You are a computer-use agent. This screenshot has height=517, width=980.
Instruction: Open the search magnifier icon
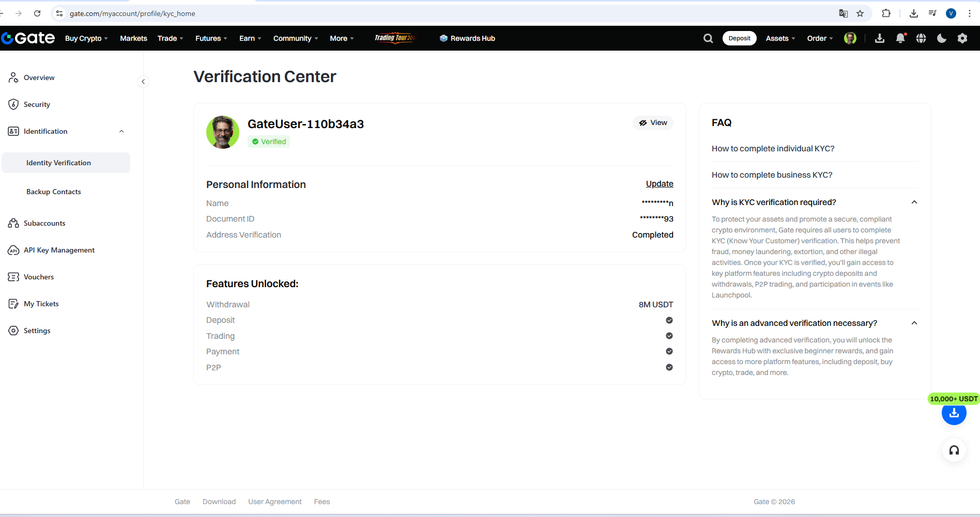[708, 38]
